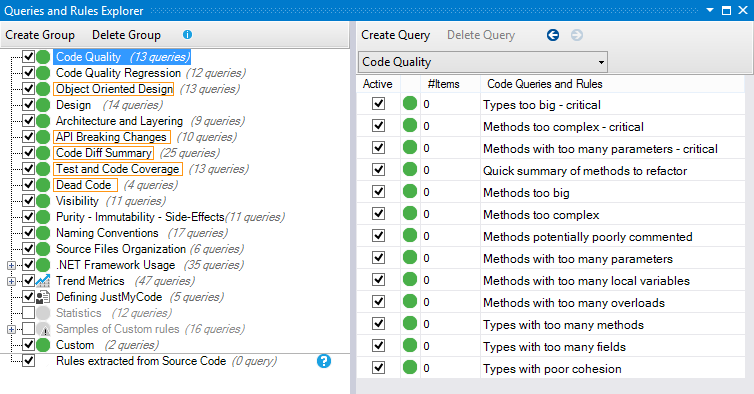Click green circle of Methods potentially poorly commented
The height and width of the screenshot is (394, 754).
pos(410,236)
